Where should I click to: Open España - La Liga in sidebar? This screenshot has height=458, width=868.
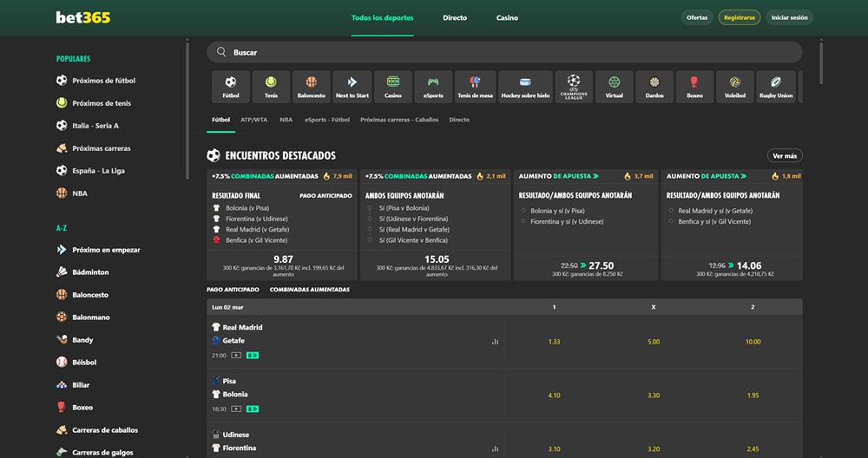pyautogui.click(x=90, y=171)
